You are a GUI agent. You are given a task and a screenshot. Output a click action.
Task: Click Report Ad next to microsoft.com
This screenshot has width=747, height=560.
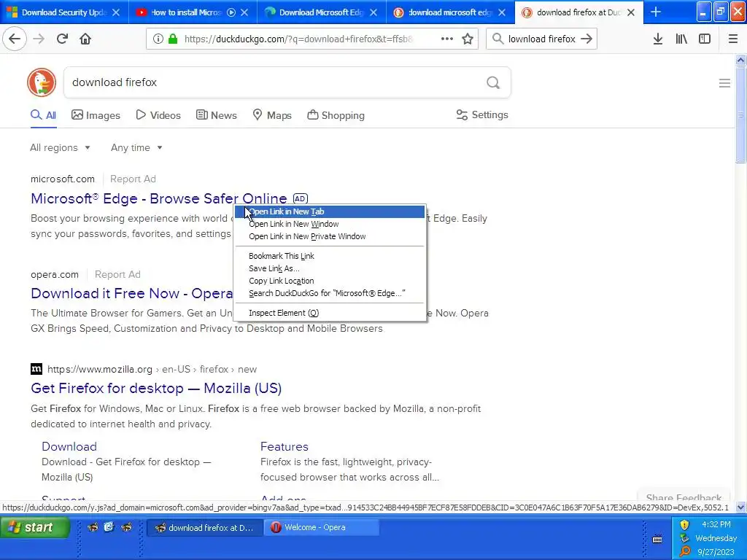click(133, 179)
